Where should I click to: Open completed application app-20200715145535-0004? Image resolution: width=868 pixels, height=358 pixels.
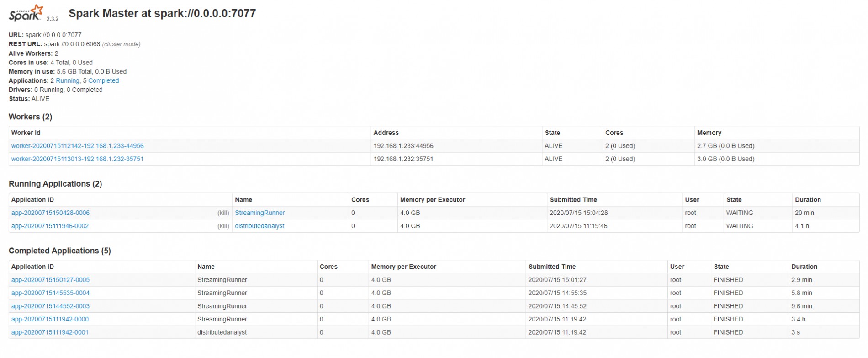50,293
